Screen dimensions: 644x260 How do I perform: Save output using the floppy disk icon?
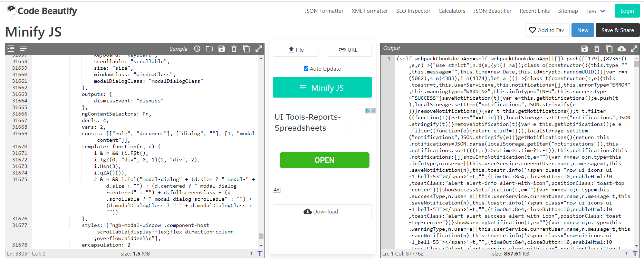pos(584,49)
